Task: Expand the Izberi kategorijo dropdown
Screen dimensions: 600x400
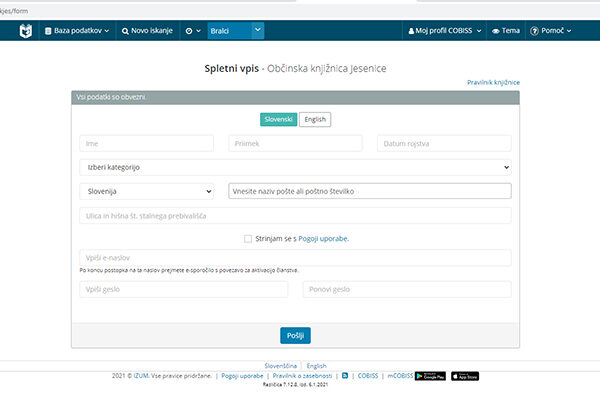Action: point(295,167)
